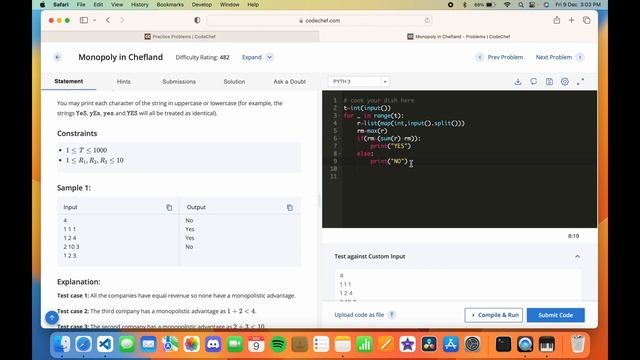Click the Compile & Run button
This screenshot has height=360, width=640.
tap(493, 315)
